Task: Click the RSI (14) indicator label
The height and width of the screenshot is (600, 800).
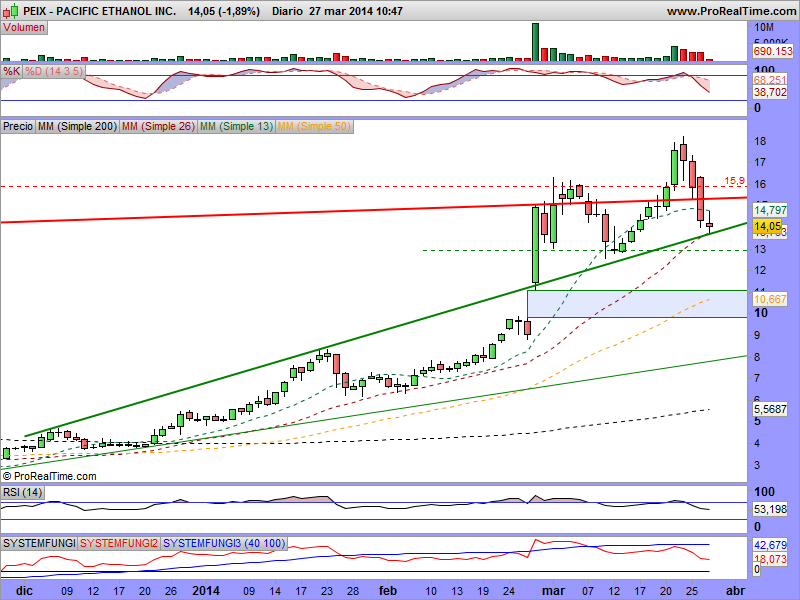Action: (22, 492)
